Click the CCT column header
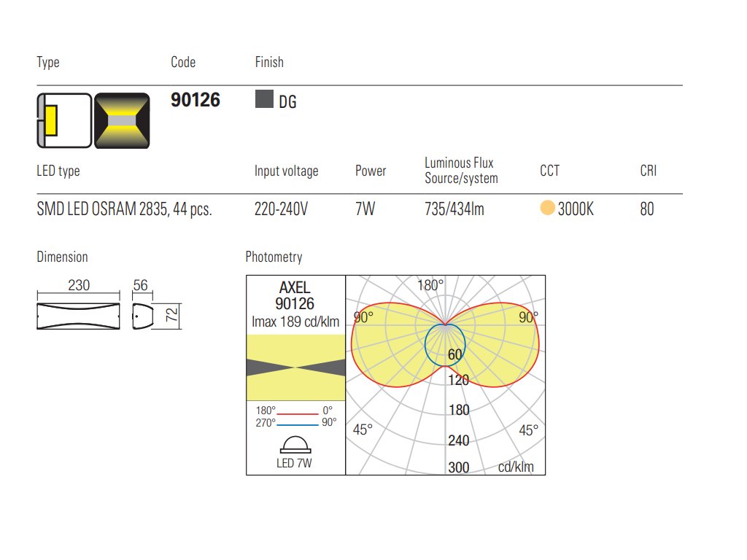Viewport: 747px width, 560px height. [x=550, y=171]
